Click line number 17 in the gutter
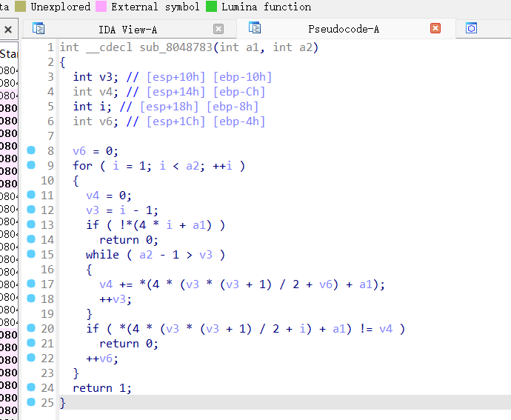Viewport: 511px width, 420px height. click(x=47, y=284)
